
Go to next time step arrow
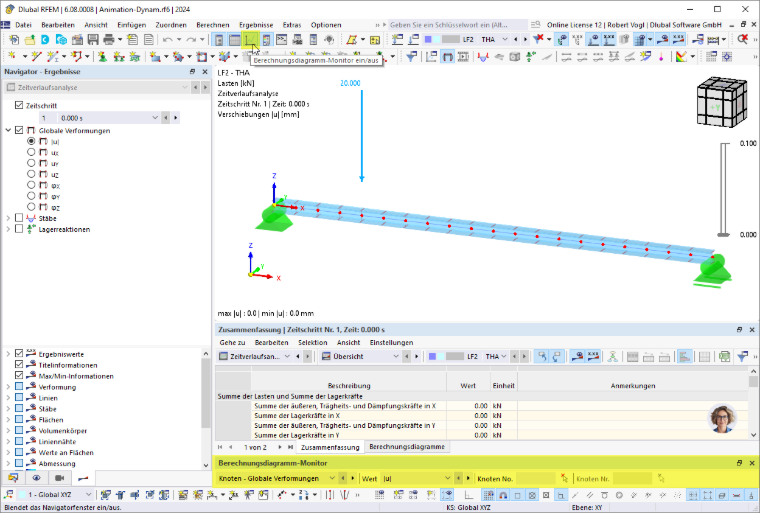[x=175, y=118]
